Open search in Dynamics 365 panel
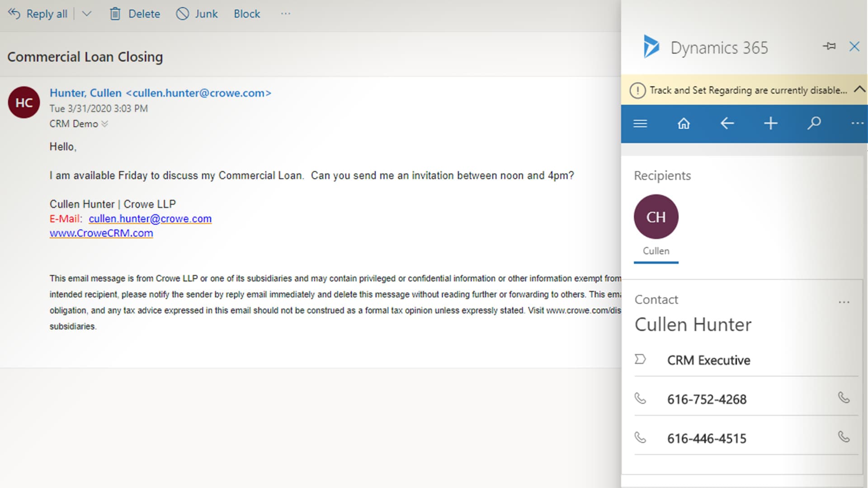The image size is (868, 488). (814, 123)
